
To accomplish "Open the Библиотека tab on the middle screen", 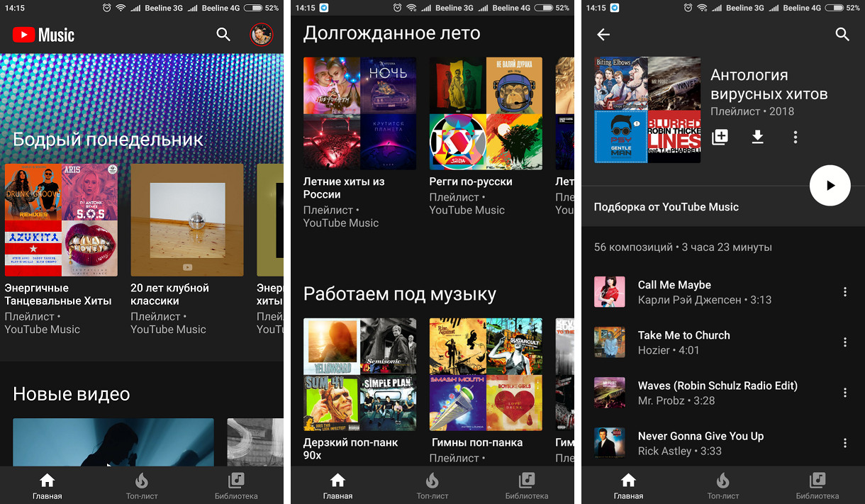I will [x=527, y=486].
